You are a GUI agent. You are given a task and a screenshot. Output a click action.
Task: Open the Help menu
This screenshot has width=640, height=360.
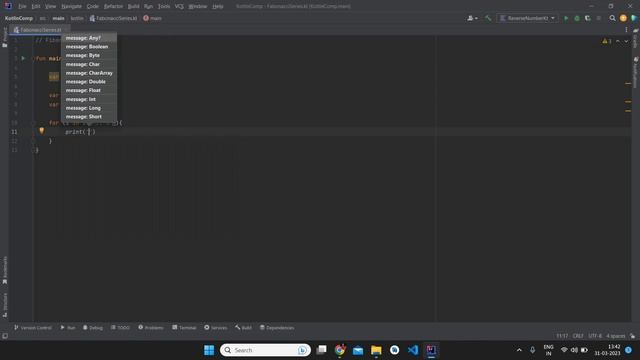[218, 6]
